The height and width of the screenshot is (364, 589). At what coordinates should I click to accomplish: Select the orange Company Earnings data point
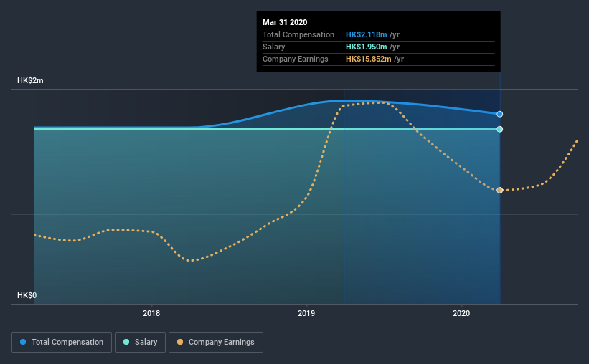click(x=499, y=191)
